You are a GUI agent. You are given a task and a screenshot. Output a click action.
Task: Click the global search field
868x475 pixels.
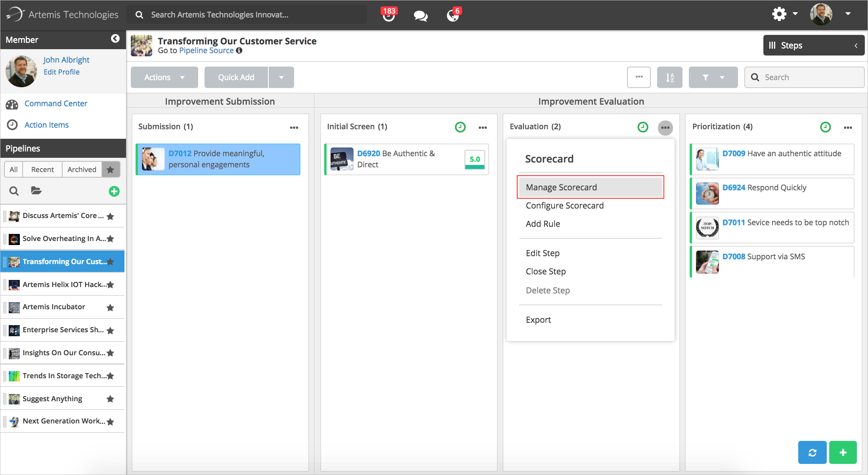click(x=247, y=15)
